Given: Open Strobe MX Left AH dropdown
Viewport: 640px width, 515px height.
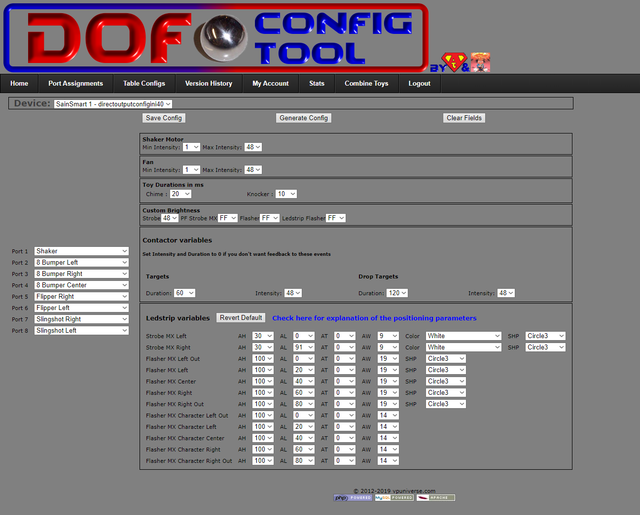Looking at the screenshot, I should point(262,336).
